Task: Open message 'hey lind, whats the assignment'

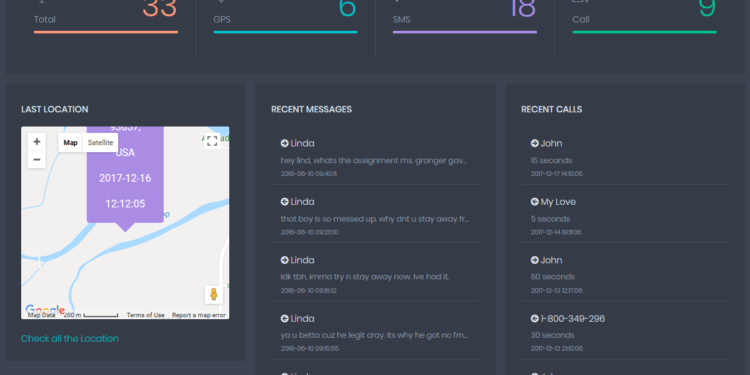Action: pos(374,160)
